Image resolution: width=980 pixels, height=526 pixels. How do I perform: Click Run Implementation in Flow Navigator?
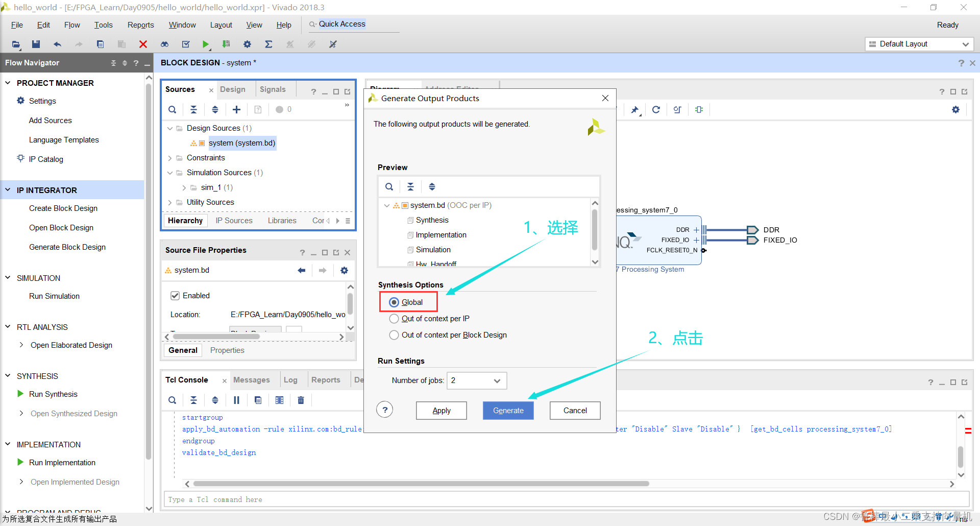click(x=62, y=463)
